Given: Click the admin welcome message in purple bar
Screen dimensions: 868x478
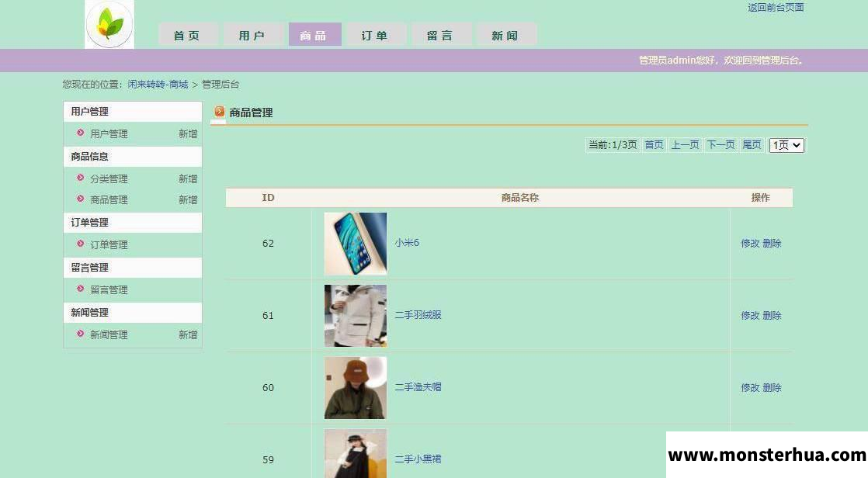Looking at the screenshot, I should (x=720, y=61).
